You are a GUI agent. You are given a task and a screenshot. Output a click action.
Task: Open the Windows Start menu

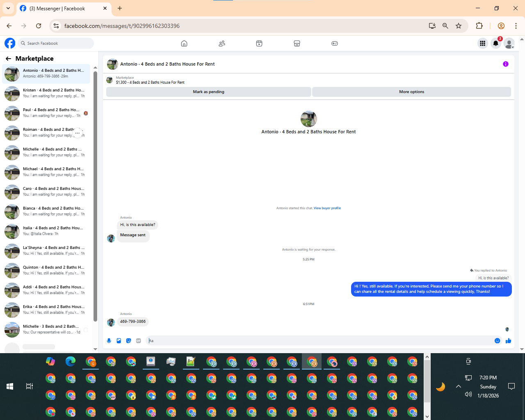10,386
